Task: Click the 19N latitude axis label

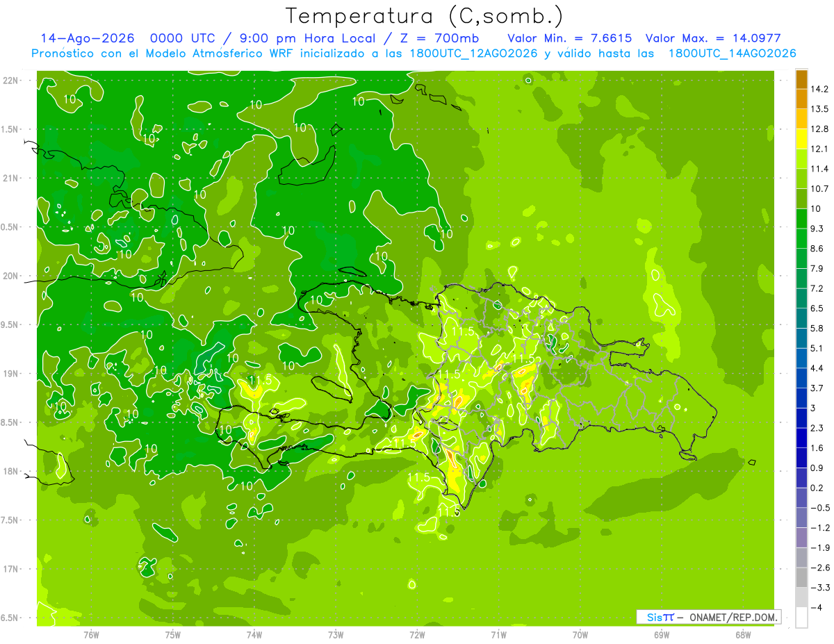Action: tap(10, 373)
